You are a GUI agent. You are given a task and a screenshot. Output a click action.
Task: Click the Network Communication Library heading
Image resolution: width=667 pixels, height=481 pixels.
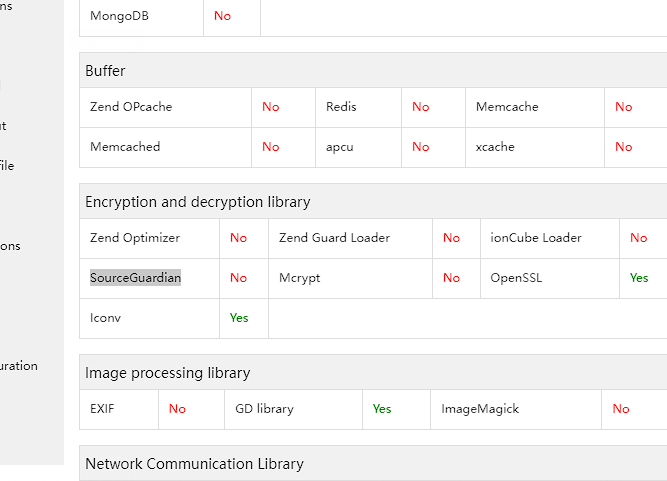(195, 464)
